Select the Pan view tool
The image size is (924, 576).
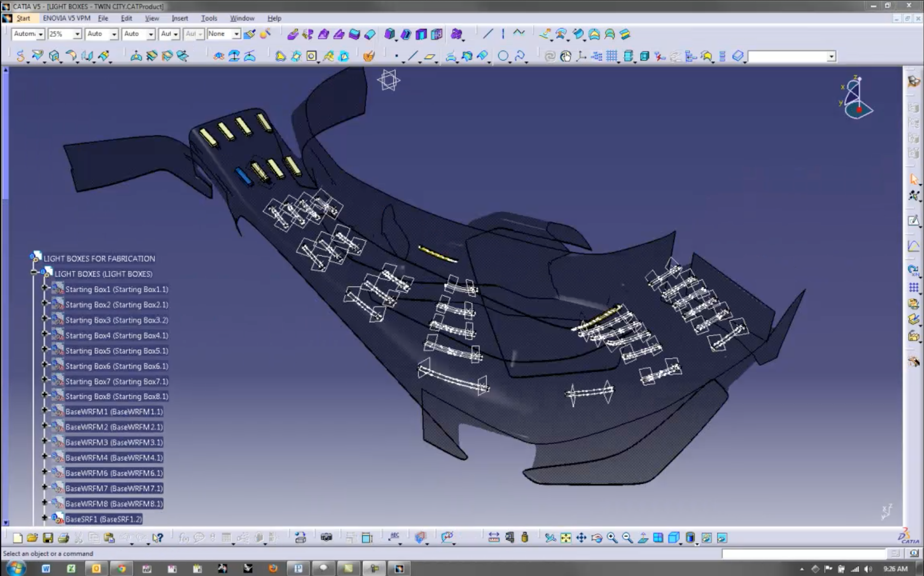click(581, 538)
